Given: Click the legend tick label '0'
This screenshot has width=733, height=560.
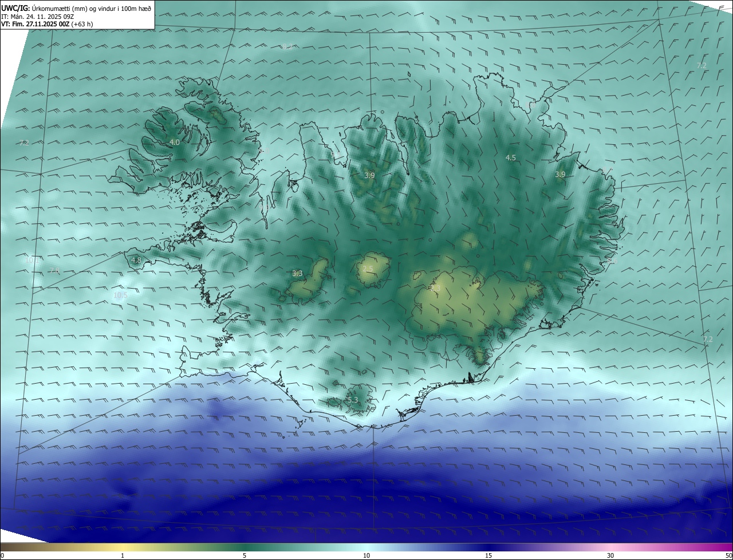Looking at the screenshot, I should (2, 555).
